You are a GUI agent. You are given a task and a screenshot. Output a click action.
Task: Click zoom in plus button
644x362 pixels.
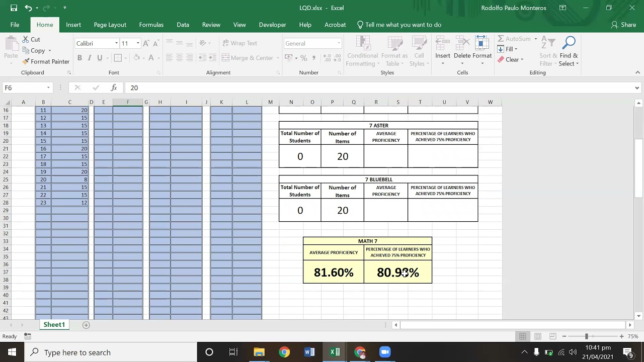point(621,336)
